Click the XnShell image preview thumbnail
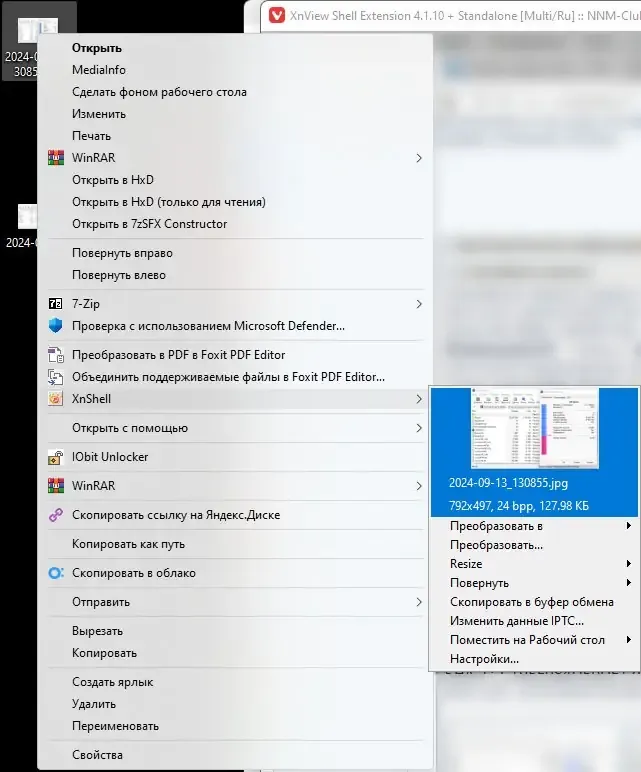The image size is (641, 772). click(535, 428)
